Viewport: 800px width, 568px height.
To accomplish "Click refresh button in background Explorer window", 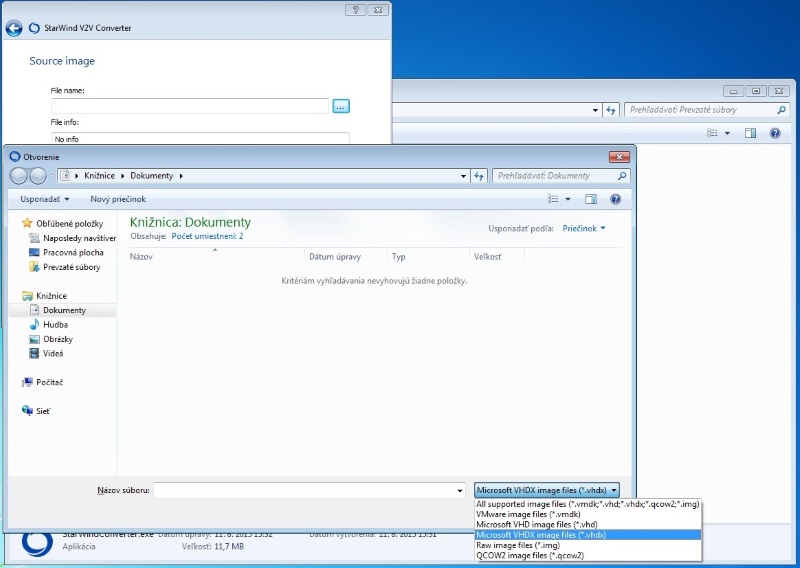I will click(x=611, y=110).
